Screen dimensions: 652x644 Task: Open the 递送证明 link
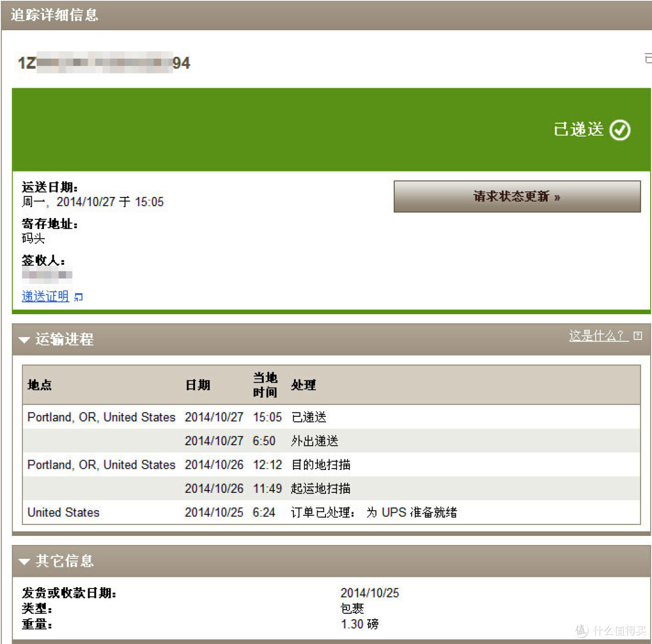[45, 296]
